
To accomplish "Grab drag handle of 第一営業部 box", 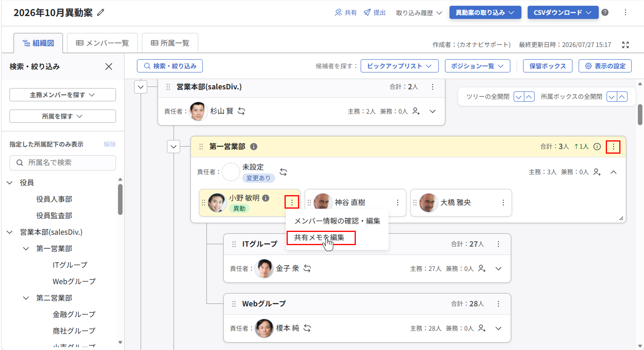I will pyautogui.click(x=201, y=147).
